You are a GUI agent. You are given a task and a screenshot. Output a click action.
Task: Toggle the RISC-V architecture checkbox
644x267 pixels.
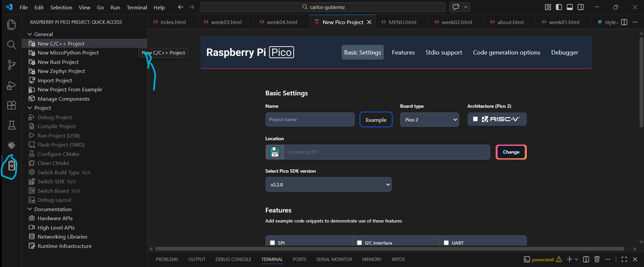(x=475, y=119)
